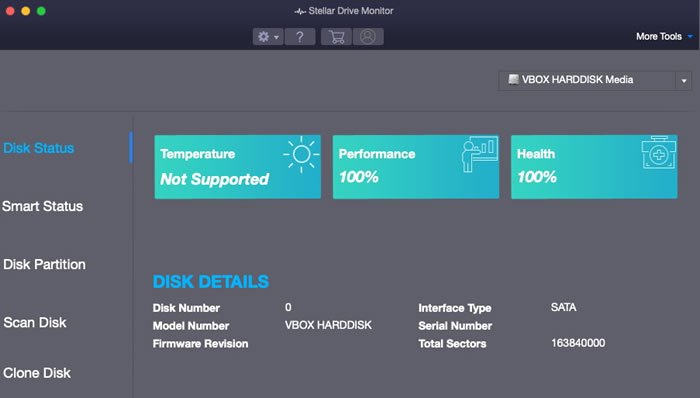
Task: Expand the More Tools dropdown
Action: tap(664, 37)
